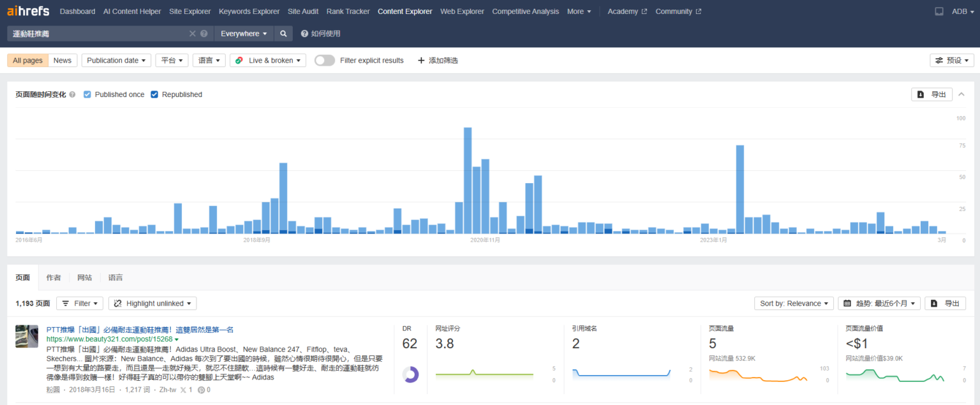Viewport: 980px width, 405px height.
Task: Collapse the chart panel with chevron
Action: [x=961, y=94]
